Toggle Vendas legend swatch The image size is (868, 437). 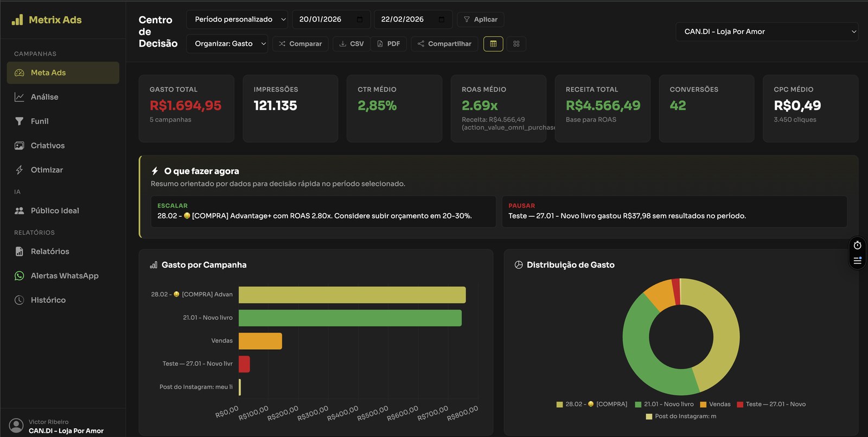703,404
